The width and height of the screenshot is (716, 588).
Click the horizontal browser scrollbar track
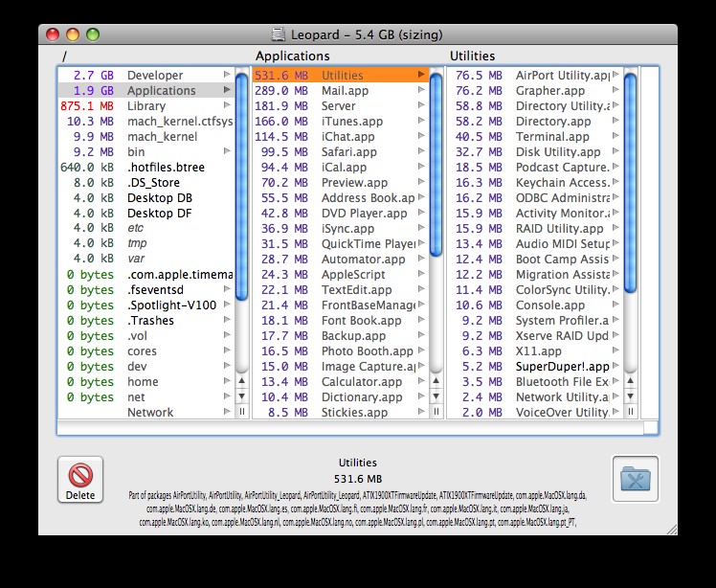(349, 428)
